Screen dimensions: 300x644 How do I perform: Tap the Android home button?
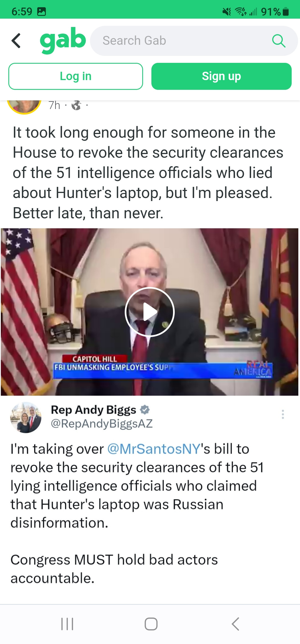point(151,624)
